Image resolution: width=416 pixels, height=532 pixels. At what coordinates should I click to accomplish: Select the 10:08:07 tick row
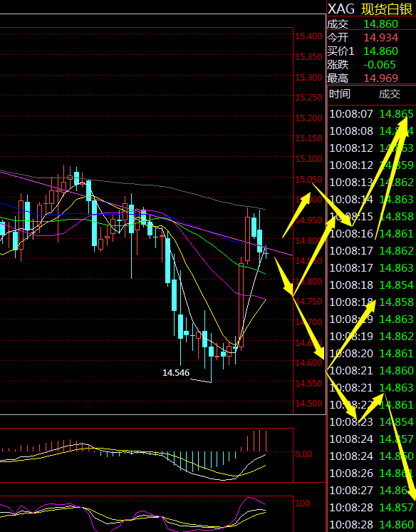[371, 114]
